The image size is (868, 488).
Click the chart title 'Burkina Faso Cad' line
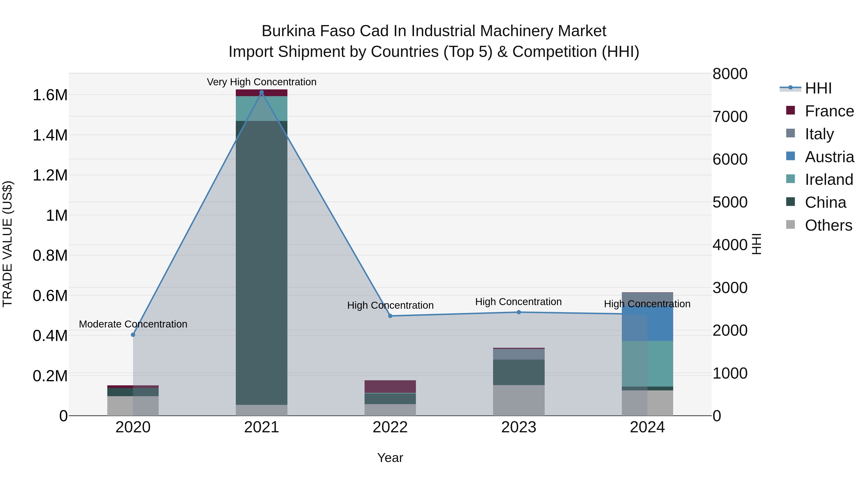[434, 31]
